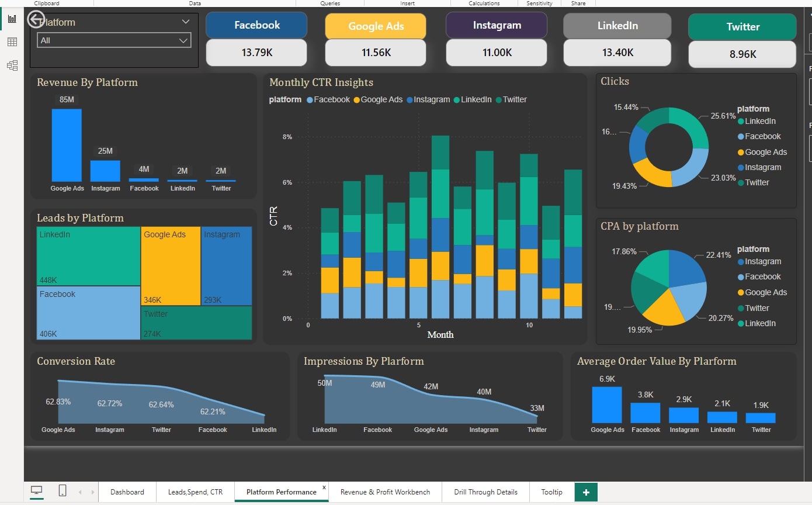Click Facebook in CTR chart legend
This screenshot has height=505, width=812.
click(328, 99)
